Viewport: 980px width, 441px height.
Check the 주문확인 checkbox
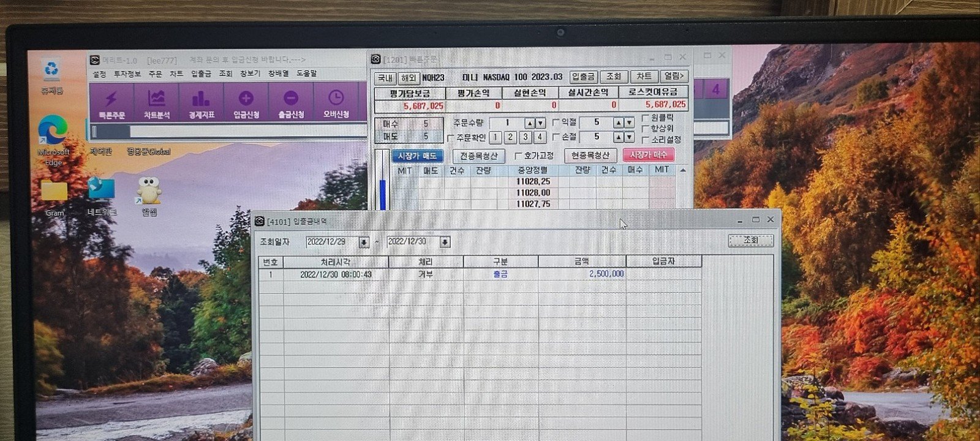[x=451, y=138]
